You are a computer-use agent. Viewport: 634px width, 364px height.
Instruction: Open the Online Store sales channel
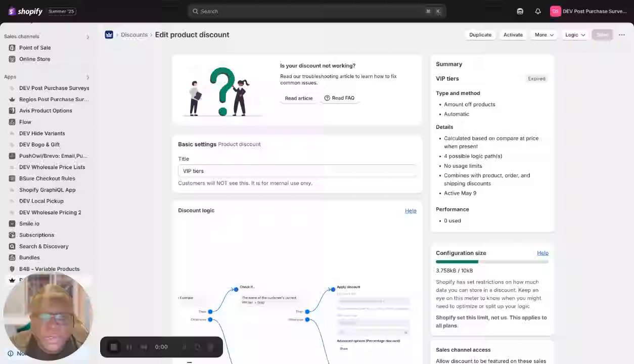[34, 59]
